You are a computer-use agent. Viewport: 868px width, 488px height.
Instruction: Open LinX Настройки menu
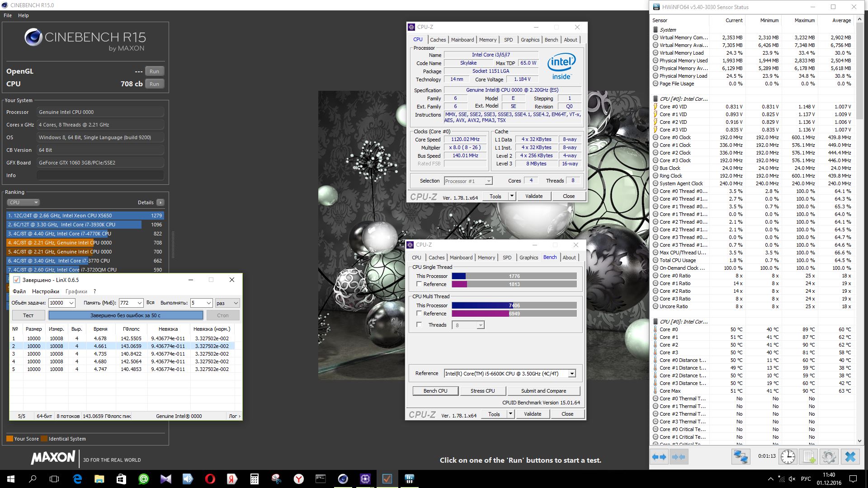coord(45,291)
